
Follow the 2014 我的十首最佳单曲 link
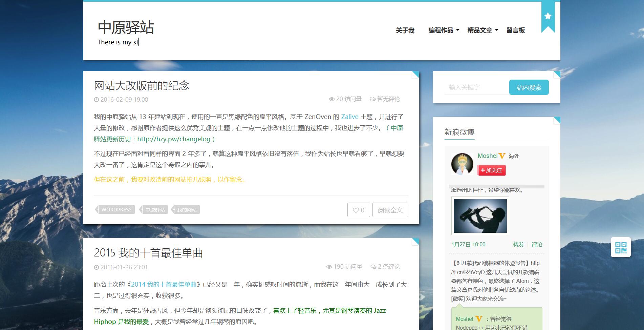click(x=164, y=285)
